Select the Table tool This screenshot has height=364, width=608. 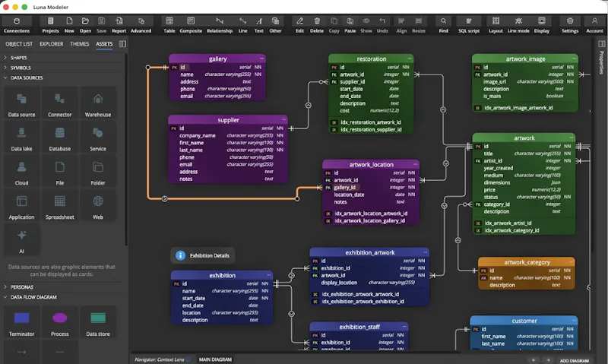(169, 25)
